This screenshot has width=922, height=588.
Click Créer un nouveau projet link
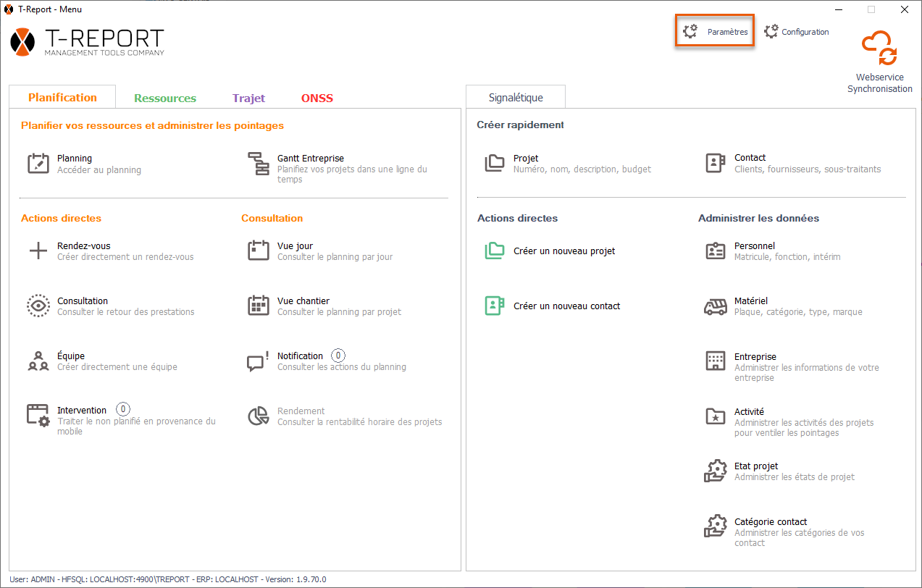point(564,251)
